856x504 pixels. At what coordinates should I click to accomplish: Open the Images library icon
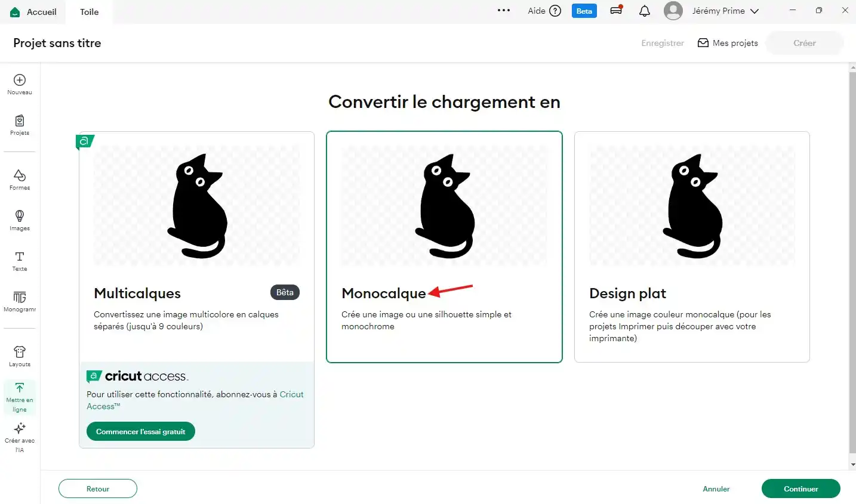[20, 219]
